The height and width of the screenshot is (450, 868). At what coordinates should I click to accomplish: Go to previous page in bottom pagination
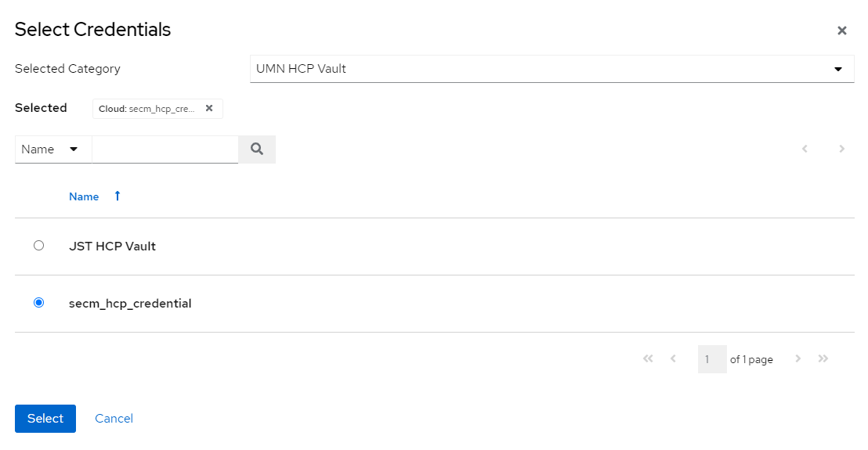click(673, 358)
